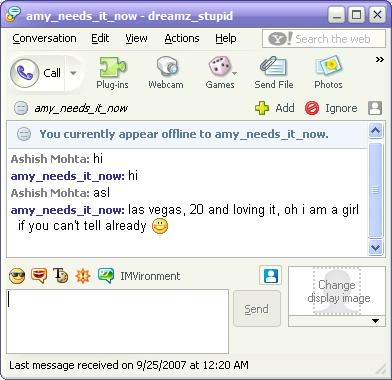The image size is (392, 380).
Task: Start the Webcam
Action: tap(166, 73)
